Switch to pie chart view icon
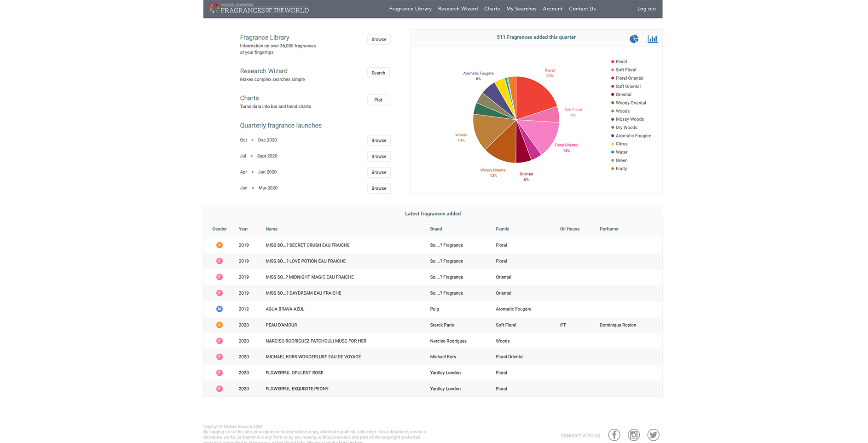 (x=634, y=39)
